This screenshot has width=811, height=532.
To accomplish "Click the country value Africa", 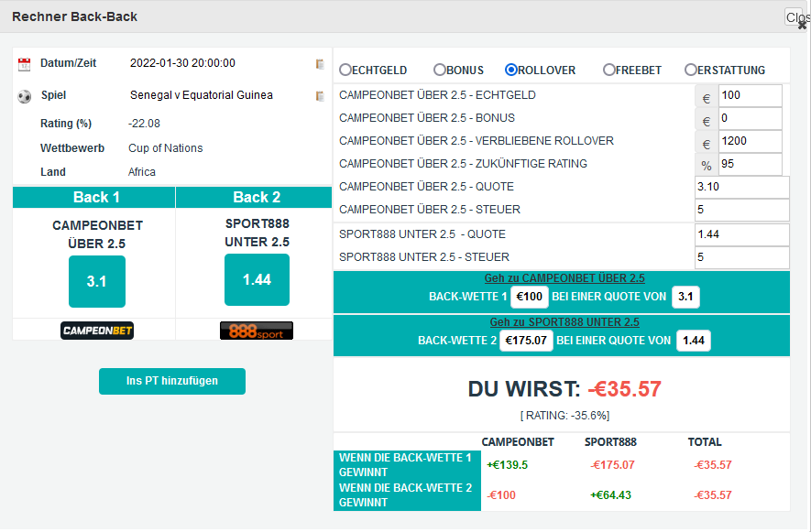I will 142,172.
